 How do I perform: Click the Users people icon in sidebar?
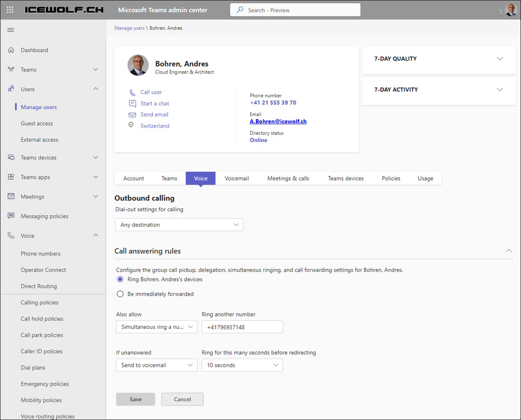pos(11,89)
